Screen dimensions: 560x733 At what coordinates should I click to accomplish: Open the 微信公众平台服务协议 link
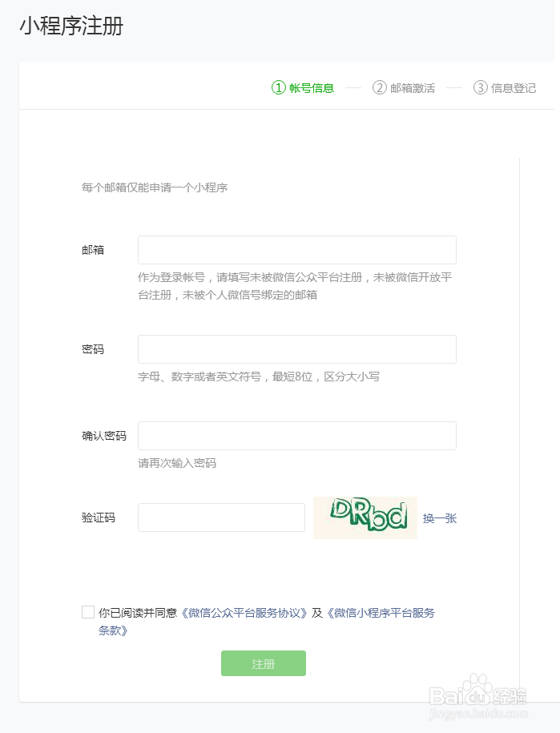click(x=244, y=613)
